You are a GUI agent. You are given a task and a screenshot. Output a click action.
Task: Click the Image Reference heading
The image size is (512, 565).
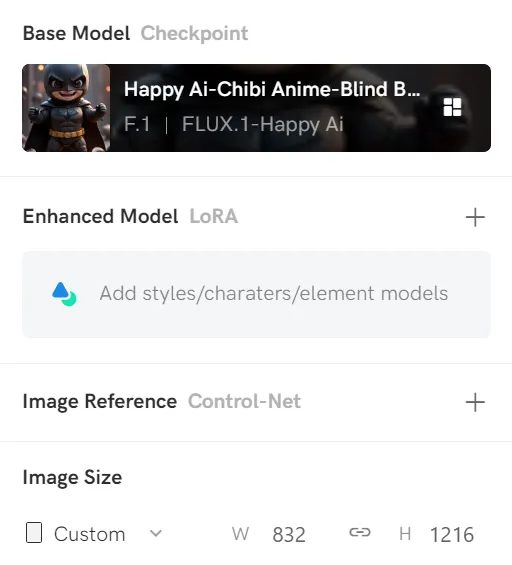click(100, 401)
